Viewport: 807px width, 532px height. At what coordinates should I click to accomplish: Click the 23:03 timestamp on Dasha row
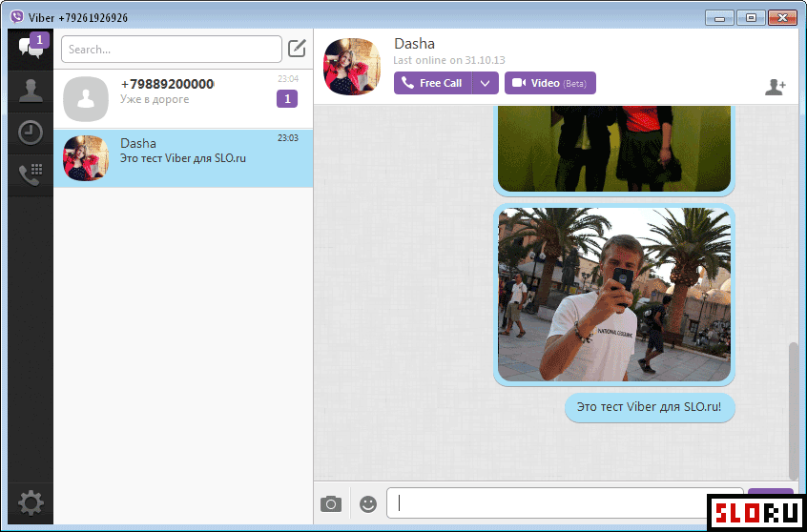tap(288, 138)
